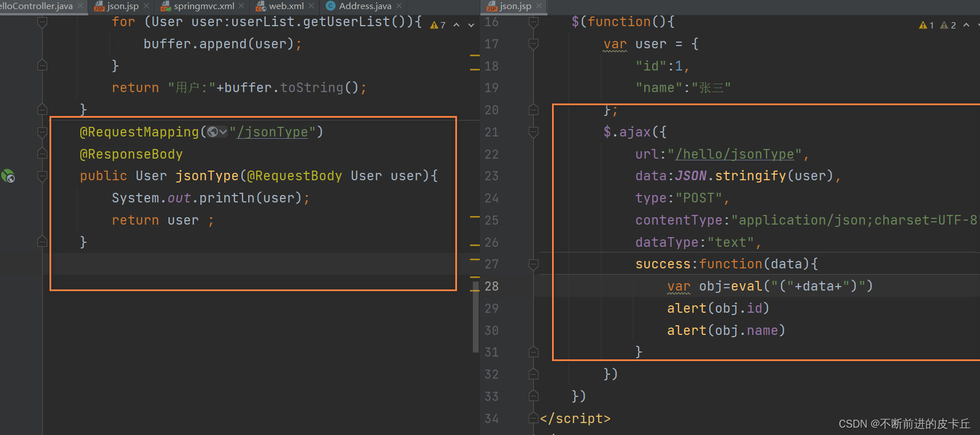The width and height of the screenshot is (980, 435).
Task: Switch to the web.xml tab
Action: point(280,6)
